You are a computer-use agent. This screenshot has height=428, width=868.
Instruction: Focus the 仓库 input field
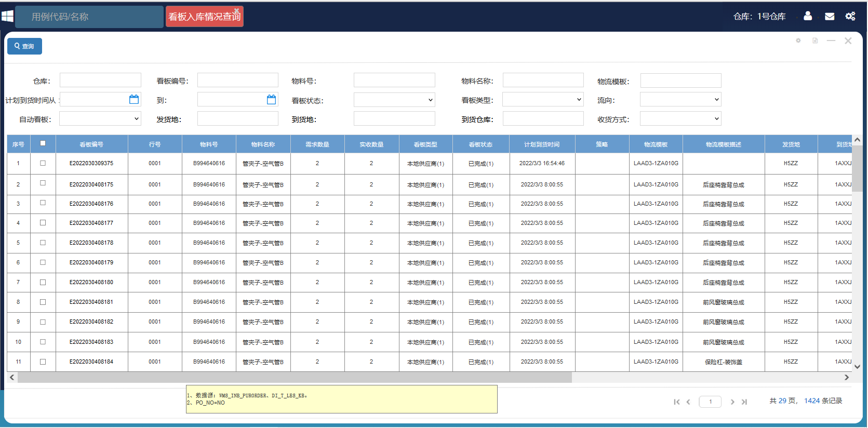100,80
